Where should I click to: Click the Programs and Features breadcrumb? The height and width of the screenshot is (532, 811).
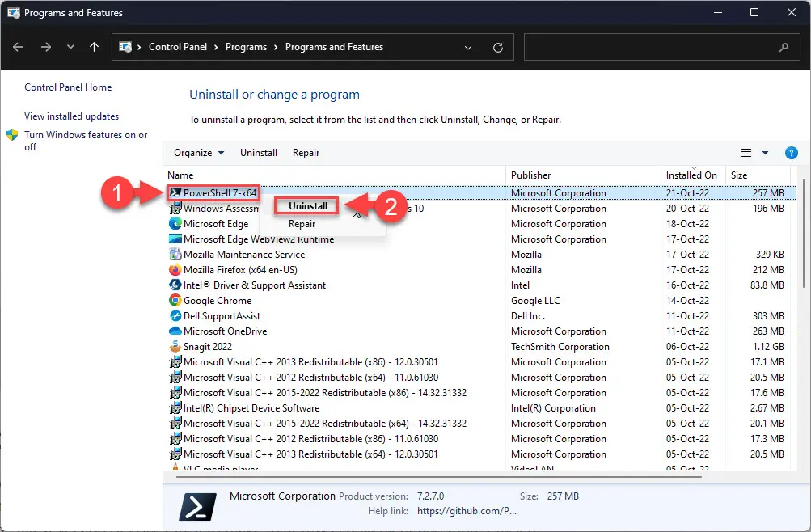(334, 47)
